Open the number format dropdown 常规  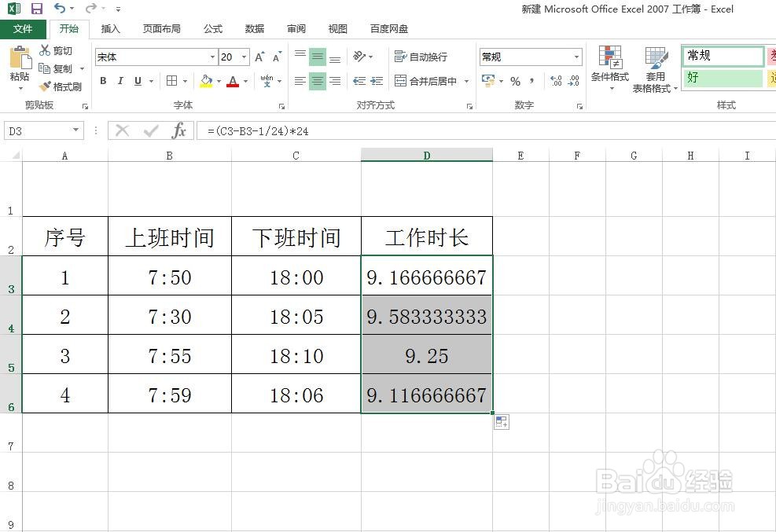click(576, 57)
